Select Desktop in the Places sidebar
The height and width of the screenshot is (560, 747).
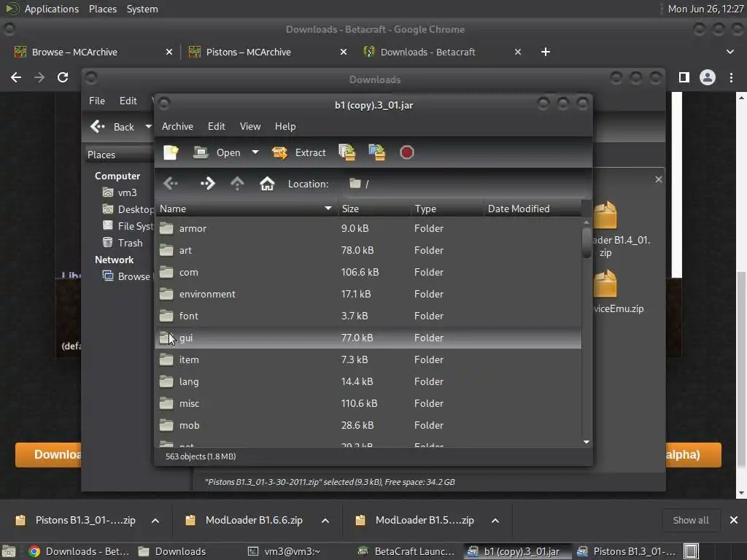click(128, 209)
